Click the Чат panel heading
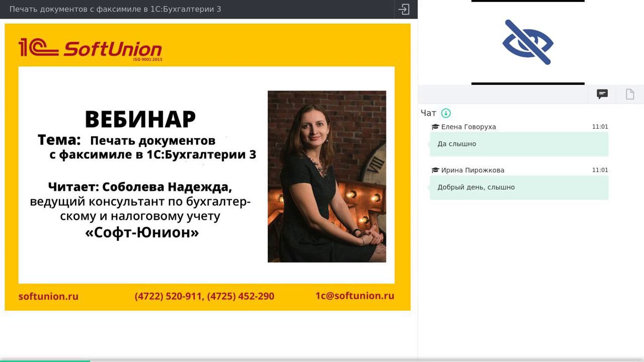 point(429,113)
